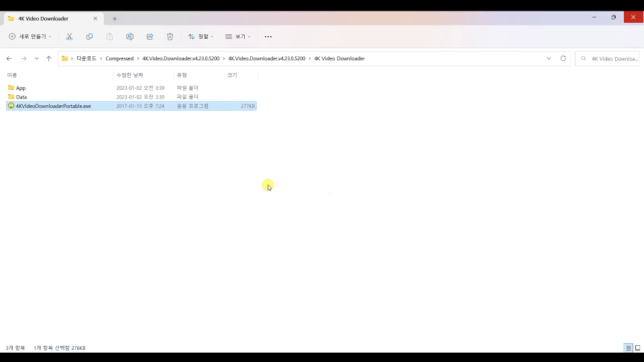Click the Cut scissors icon

(69, 36)
